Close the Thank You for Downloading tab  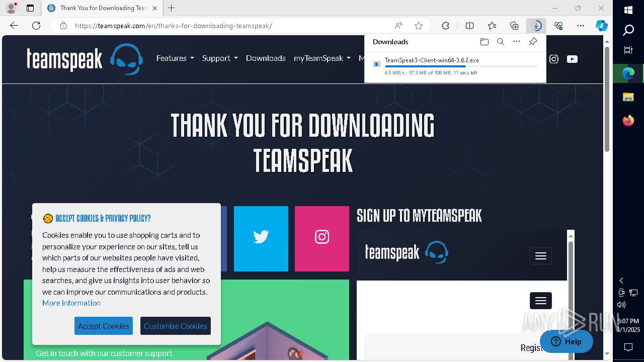tap(154, 8)
